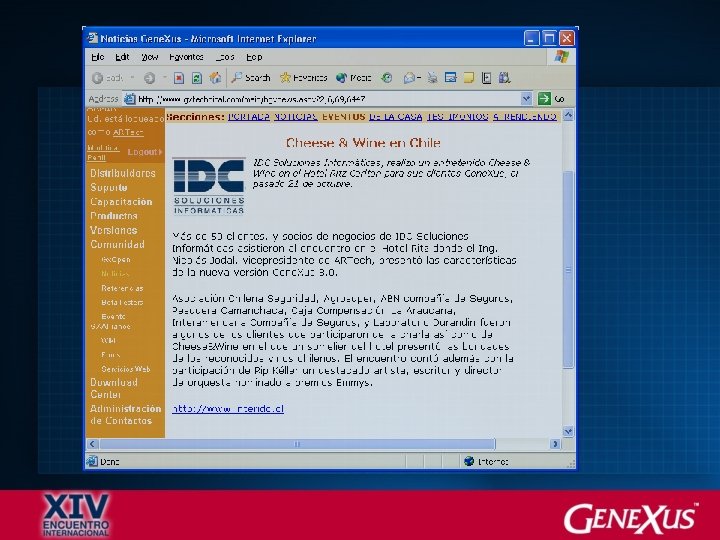Open the Favorites star button
The height and width of the screenshot is (540, 720).
[304, 78]
